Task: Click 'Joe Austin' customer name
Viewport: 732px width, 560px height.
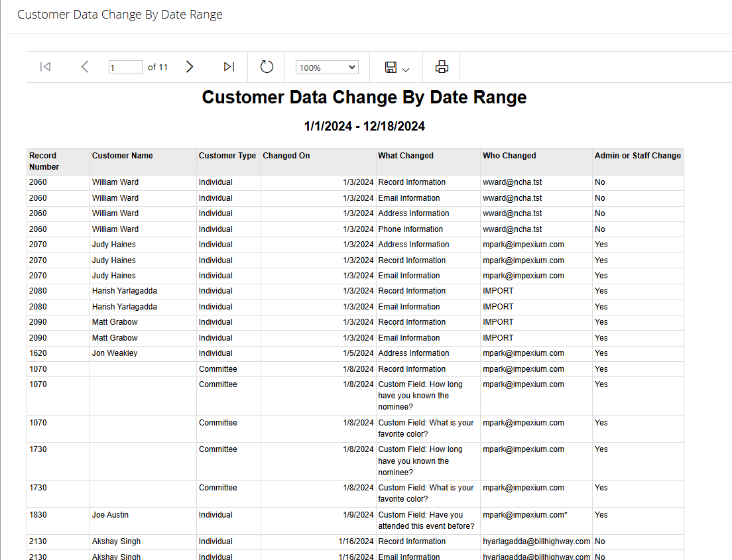Action: tap(110, 515)
